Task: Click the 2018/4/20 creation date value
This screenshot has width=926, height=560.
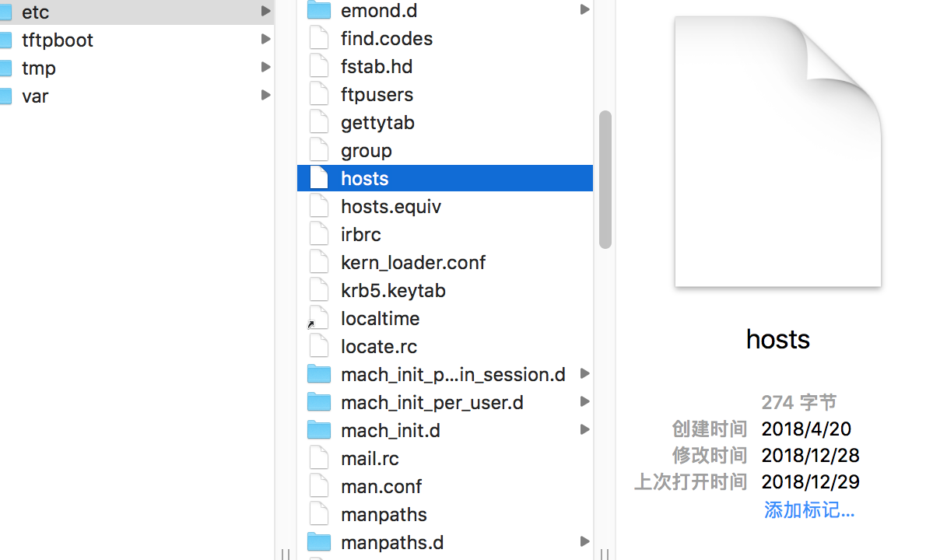Action: (806, 429)
